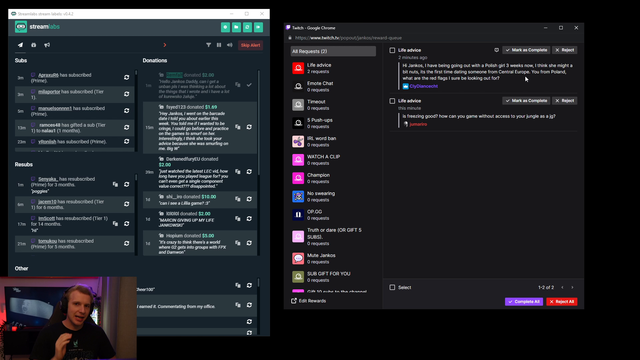
Task: Select the 5 Push-ups reward in the sidebar
Action: 333,123
